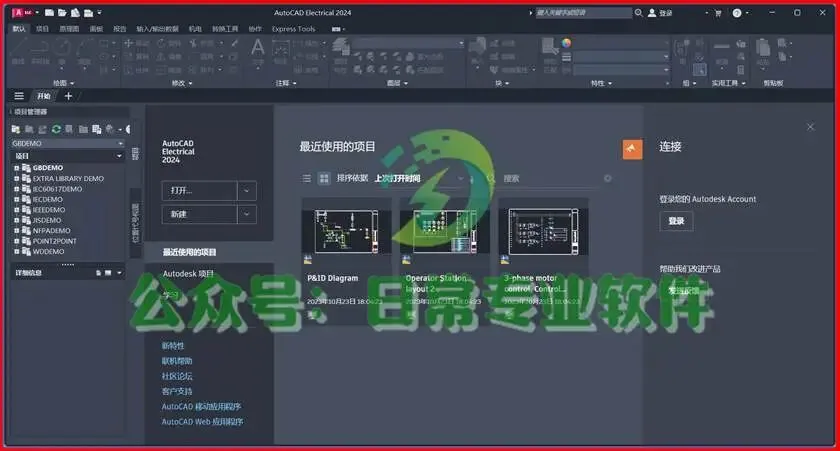Expand the 图层 ribbon panel
This screenshot has width=840, height=451.
pos(398,83)
